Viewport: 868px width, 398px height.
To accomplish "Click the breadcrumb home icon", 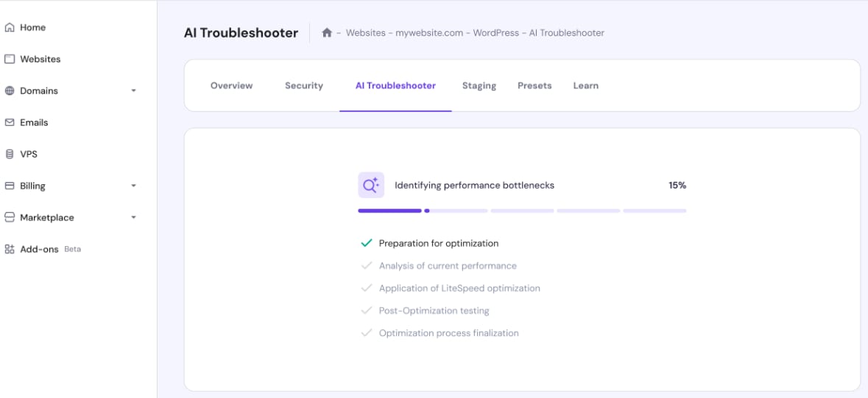I will click(327, 33).
